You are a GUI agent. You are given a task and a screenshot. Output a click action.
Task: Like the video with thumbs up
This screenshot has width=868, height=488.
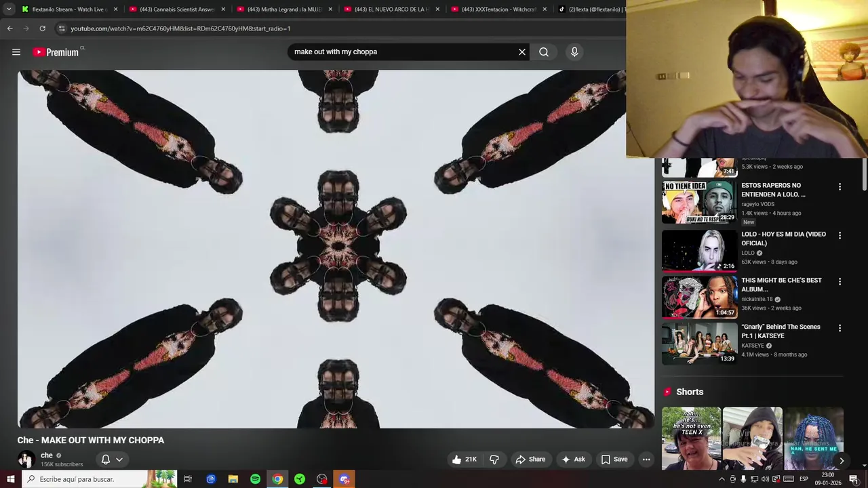(465, 460)
